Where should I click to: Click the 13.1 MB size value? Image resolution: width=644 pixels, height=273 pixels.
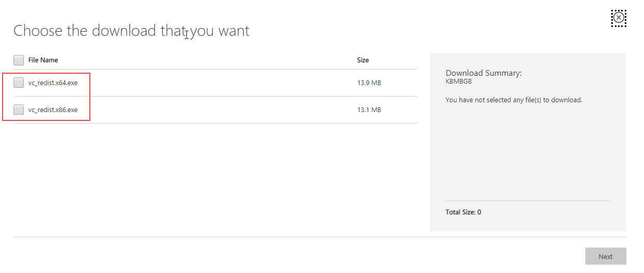click(369, 110)
